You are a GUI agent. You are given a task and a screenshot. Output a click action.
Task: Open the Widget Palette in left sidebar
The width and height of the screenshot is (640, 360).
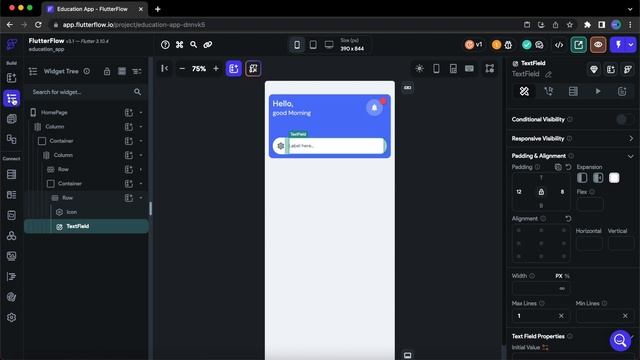point(11,78)
